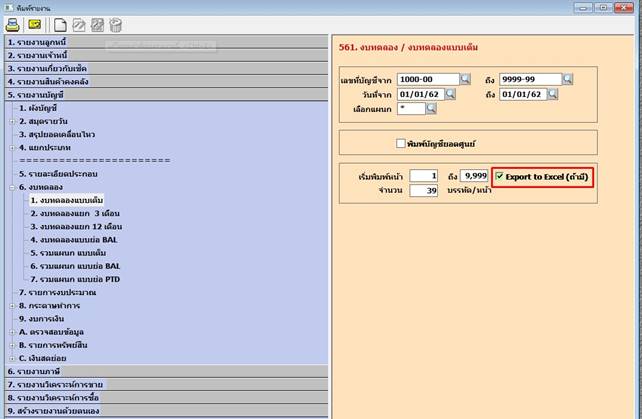Screen dimensions: 642x419
Task: Select tree item 5. รายละเอียดประกอบ
Action: (x=58, y=174)
